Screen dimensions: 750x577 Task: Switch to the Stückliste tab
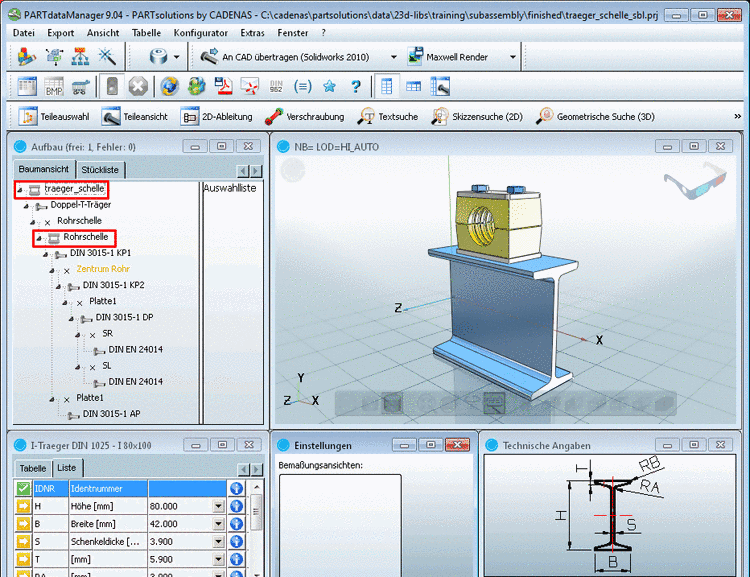(x=100, y=170)
